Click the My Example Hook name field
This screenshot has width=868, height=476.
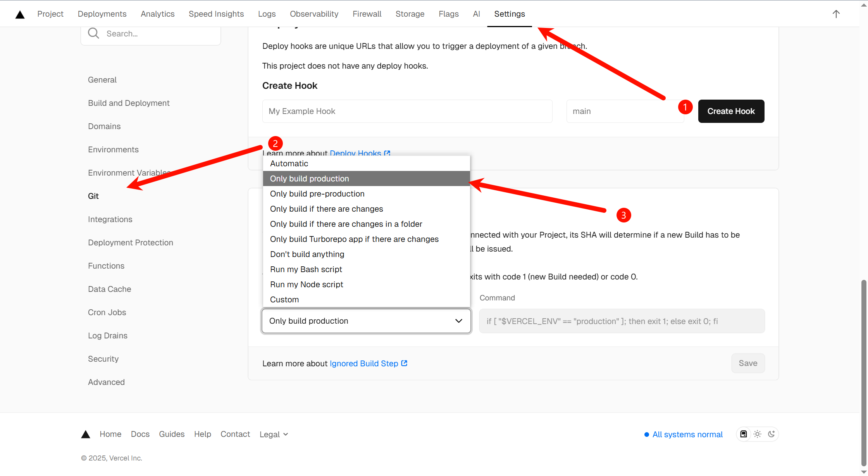(x=407, y=111)
